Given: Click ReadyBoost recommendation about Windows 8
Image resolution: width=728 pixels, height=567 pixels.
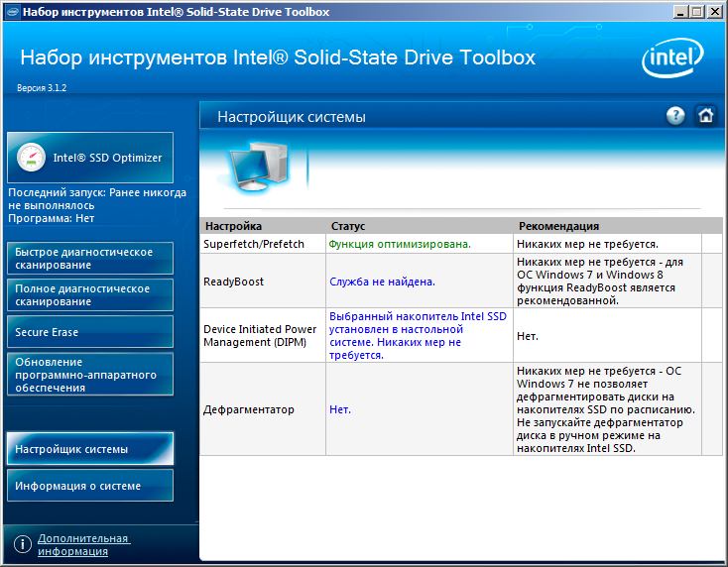Looking at the screenshot, I should click(599, 282).
